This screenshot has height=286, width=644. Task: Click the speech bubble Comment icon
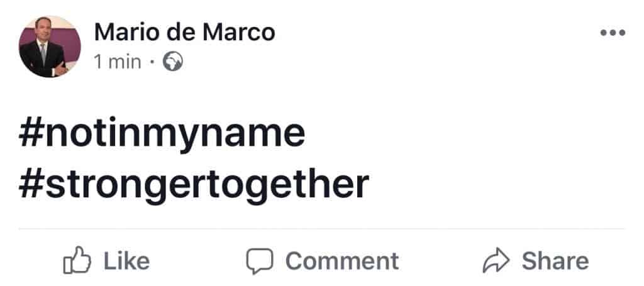[x=260, y=261]
